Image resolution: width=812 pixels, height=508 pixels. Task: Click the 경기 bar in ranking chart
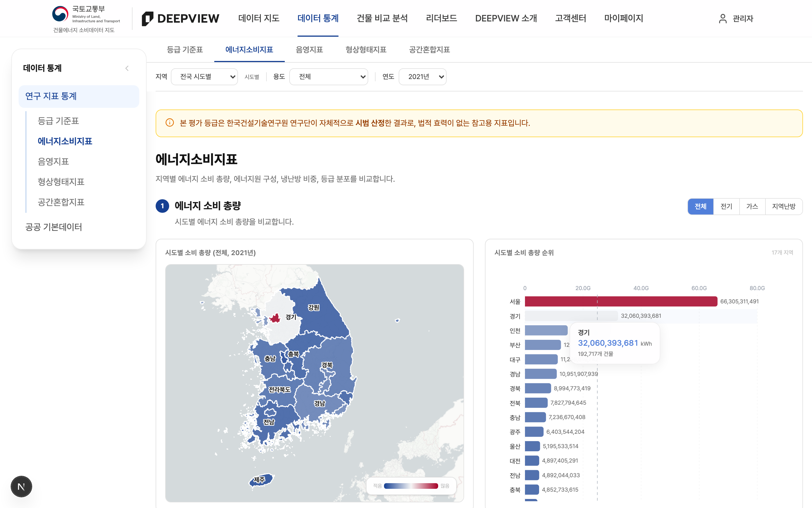pos(571,316)
